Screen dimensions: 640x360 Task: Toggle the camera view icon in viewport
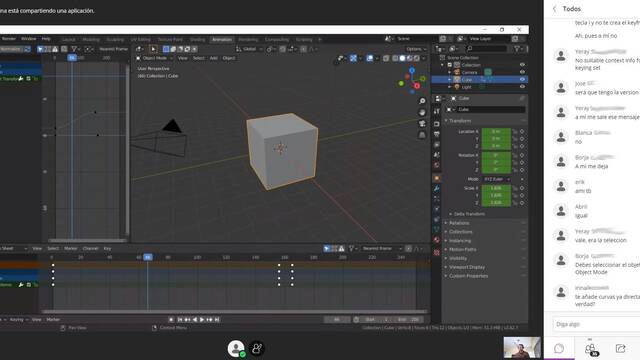coord(422,124)
